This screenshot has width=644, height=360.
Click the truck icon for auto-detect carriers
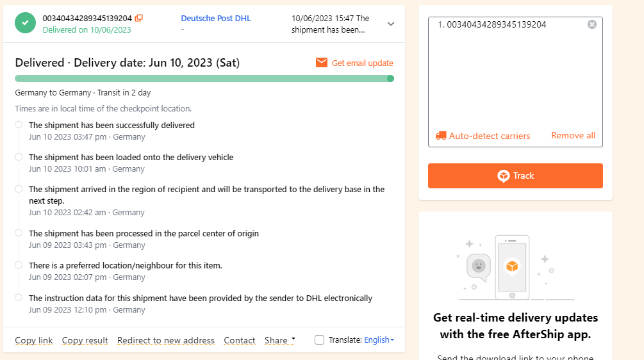(441, 136)
